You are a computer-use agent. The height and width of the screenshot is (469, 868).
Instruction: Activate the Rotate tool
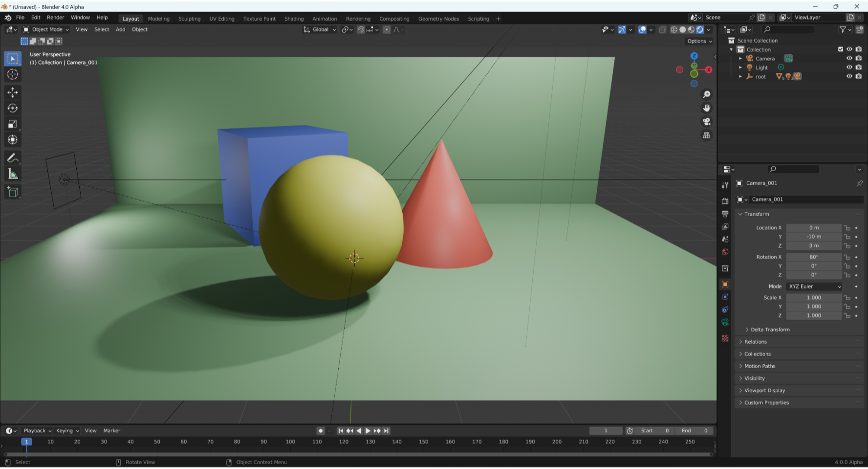click(13, 108)
